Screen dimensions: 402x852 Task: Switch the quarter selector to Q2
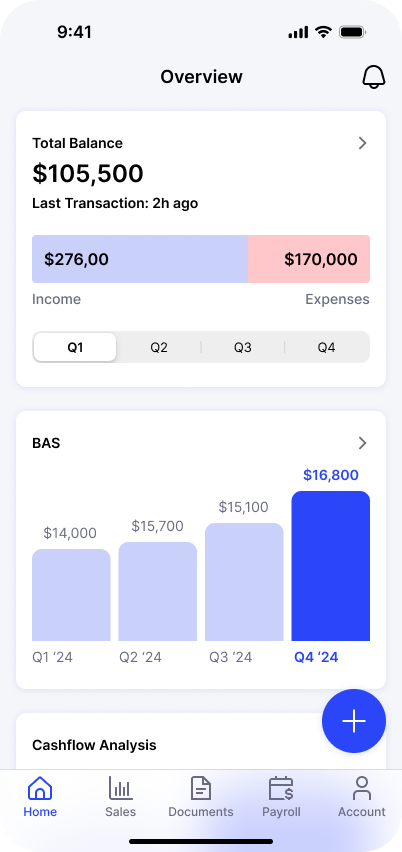click(x=159, y=347)
